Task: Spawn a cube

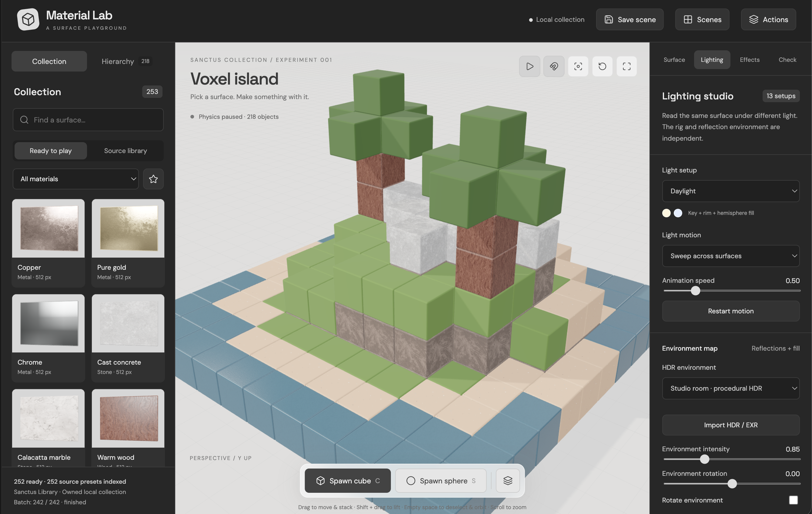Action: (348, 480)
